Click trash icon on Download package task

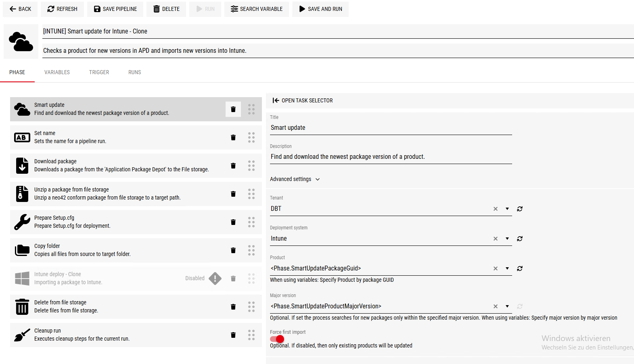233,166
